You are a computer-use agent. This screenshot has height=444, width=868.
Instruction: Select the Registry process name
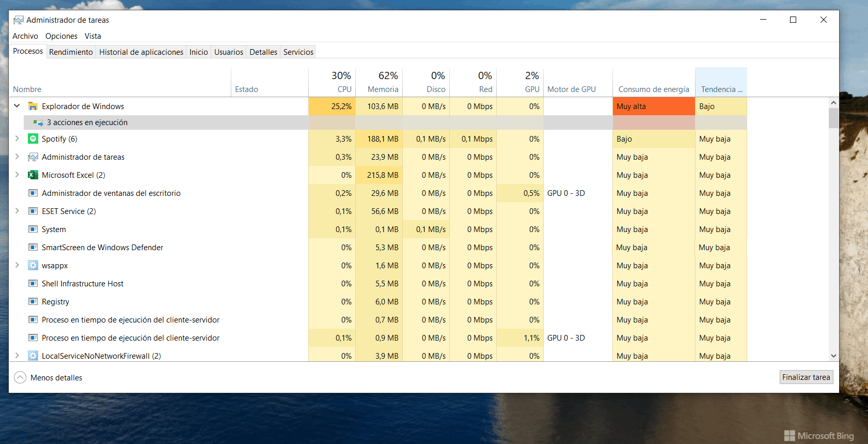click(55, 301)
